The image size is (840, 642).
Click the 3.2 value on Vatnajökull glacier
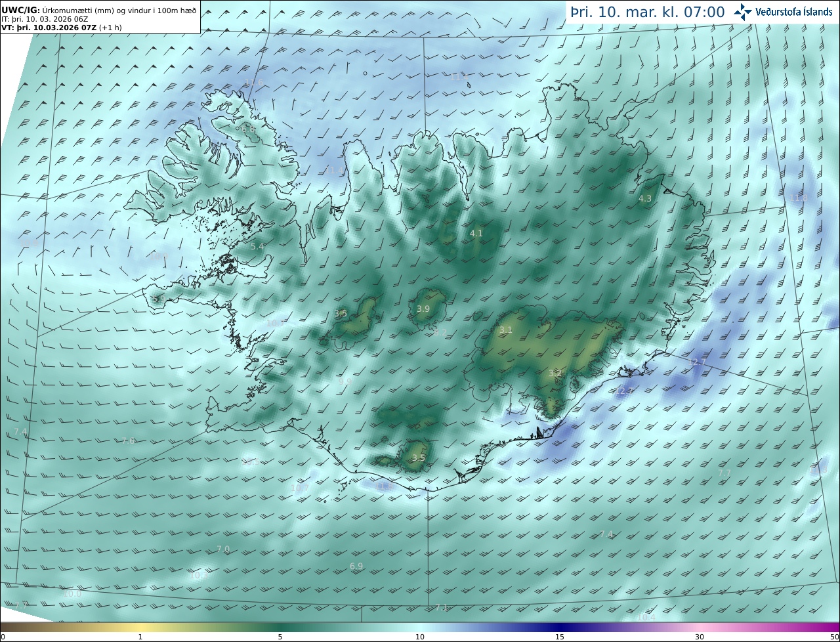555,372
